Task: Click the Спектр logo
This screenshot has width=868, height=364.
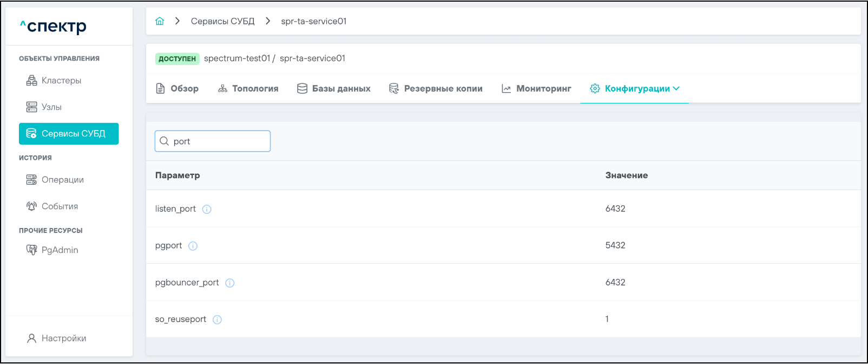Action: [x=53, y=26]
